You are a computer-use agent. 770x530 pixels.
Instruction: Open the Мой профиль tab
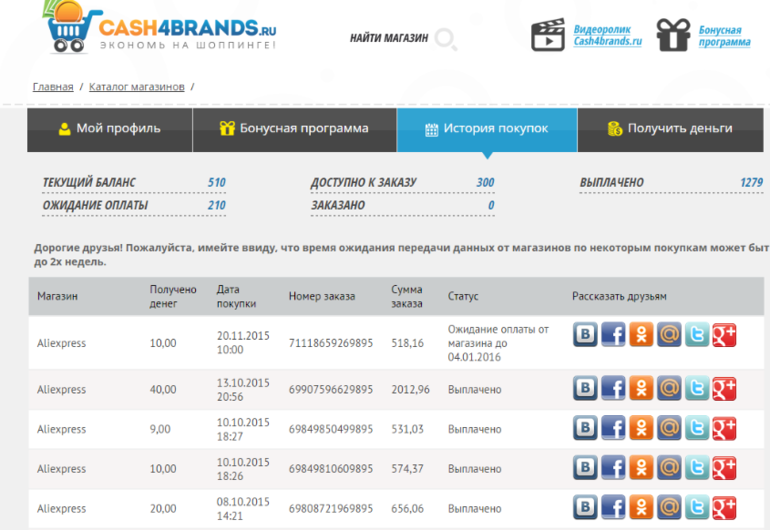[x=108, y=129]
